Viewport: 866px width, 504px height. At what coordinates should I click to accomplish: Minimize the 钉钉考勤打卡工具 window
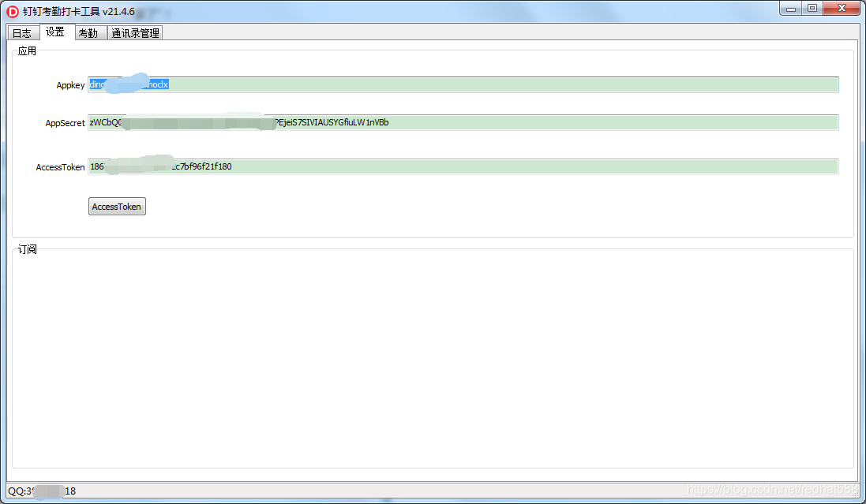pos(791,8)
